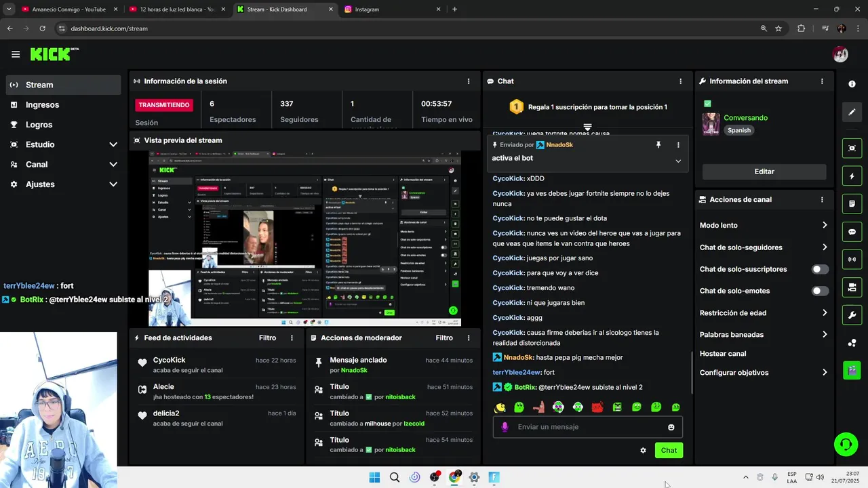Click the purple microphone icon in message box
868x488 pixels.
[x=504, y=427]
